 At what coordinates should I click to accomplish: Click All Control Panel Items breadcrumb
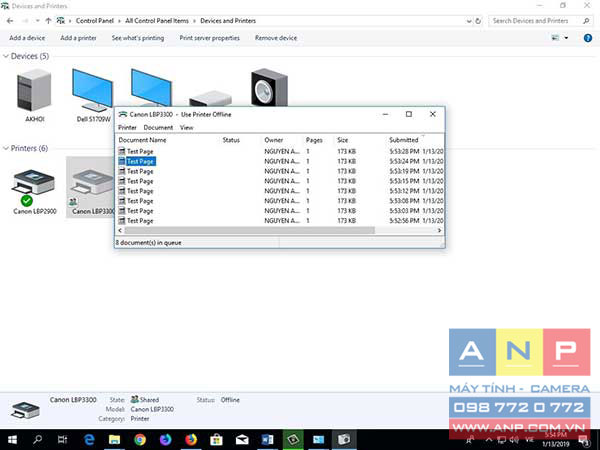pos(157,21)
